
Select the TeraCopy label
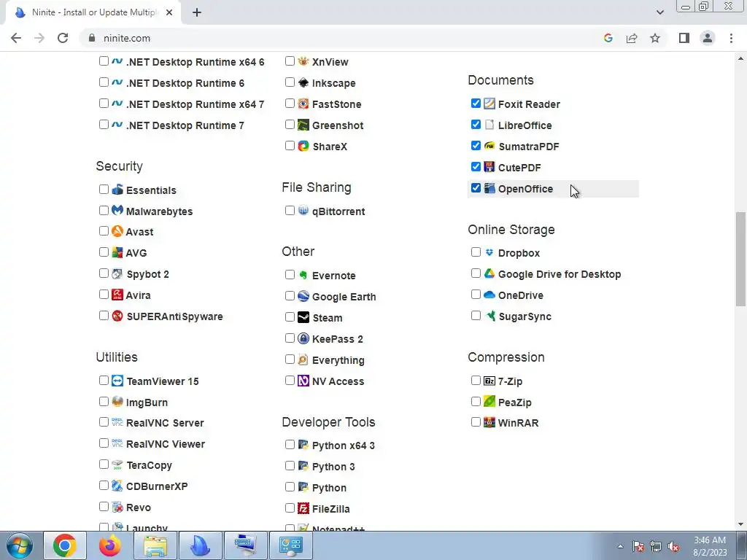point(149,465)
